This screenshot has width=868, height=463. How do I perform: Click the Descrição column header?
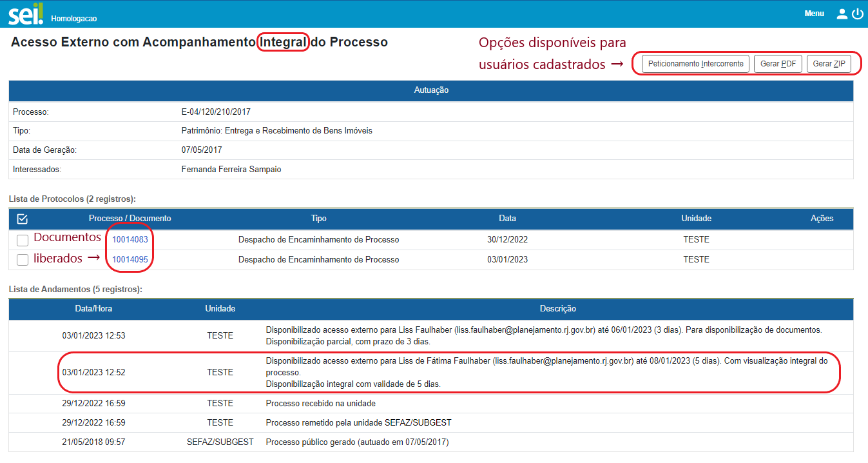pos(557,309)
